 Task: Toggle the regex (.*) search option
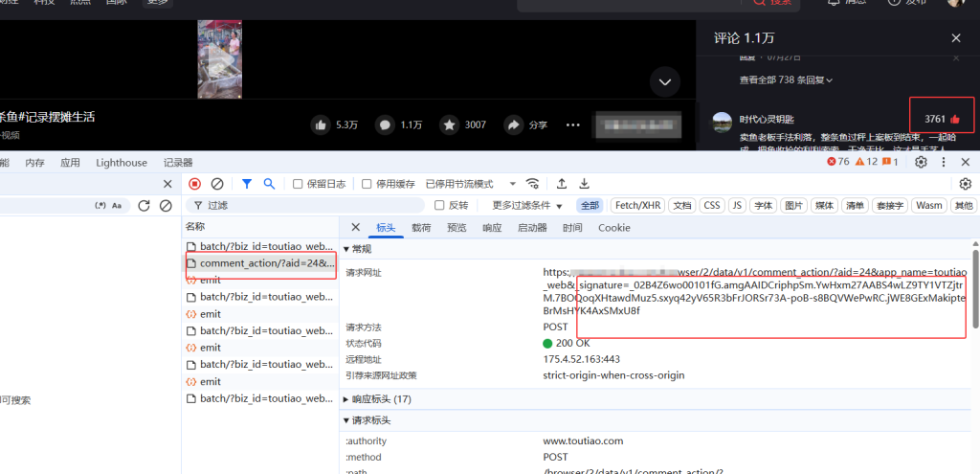pyautogui.click(x=100, y=206)
